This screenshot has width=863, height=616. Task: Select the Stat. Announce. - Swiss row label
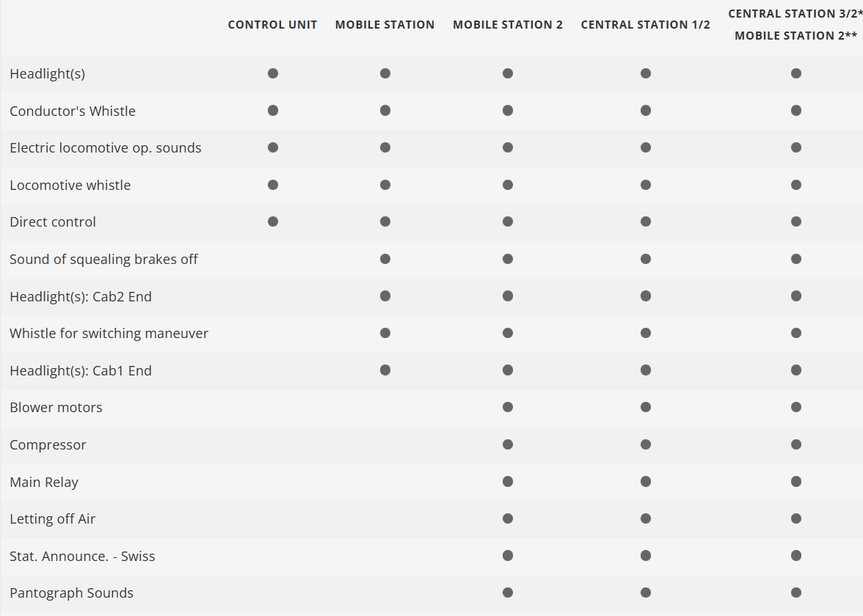tap(82, 556)
